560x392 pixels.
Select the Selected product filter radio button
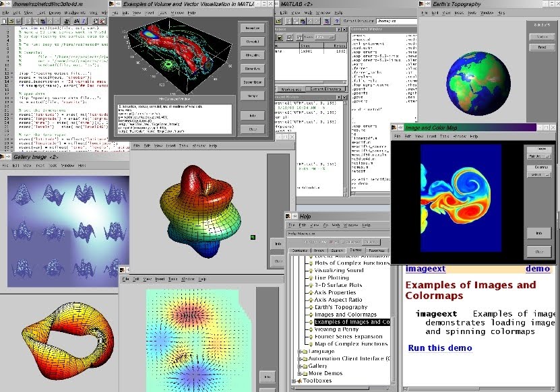click(x=344, y=242)
